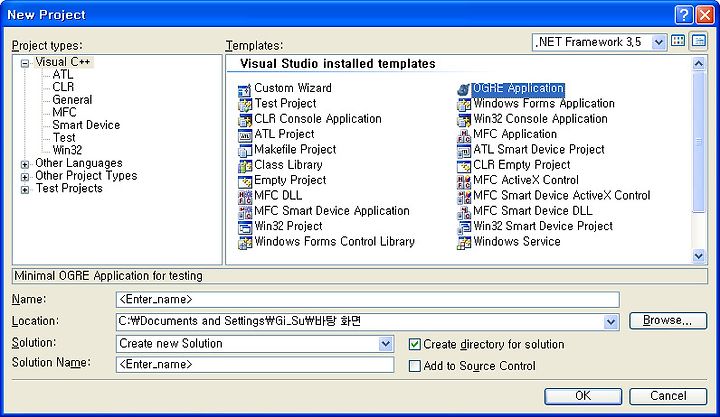Select the Windows Forms Application icon
This screenshot has height=417, width=720.
click(x=464, y=105)
